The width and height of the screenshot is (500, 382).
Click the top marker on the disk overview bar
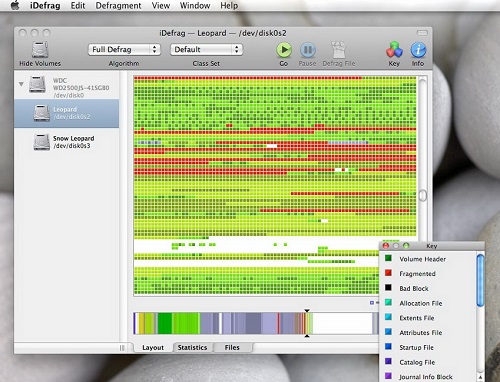(x=307, y=310)
